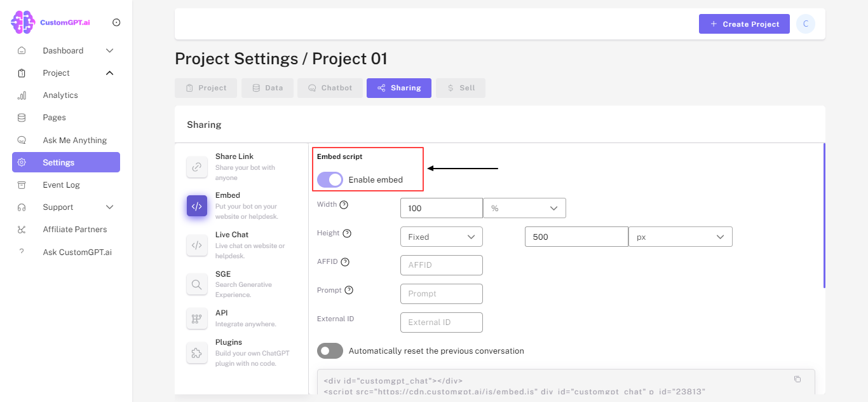Open the SGE search icon
This screenshot has width=868, height=402.
tap(197, 284)
